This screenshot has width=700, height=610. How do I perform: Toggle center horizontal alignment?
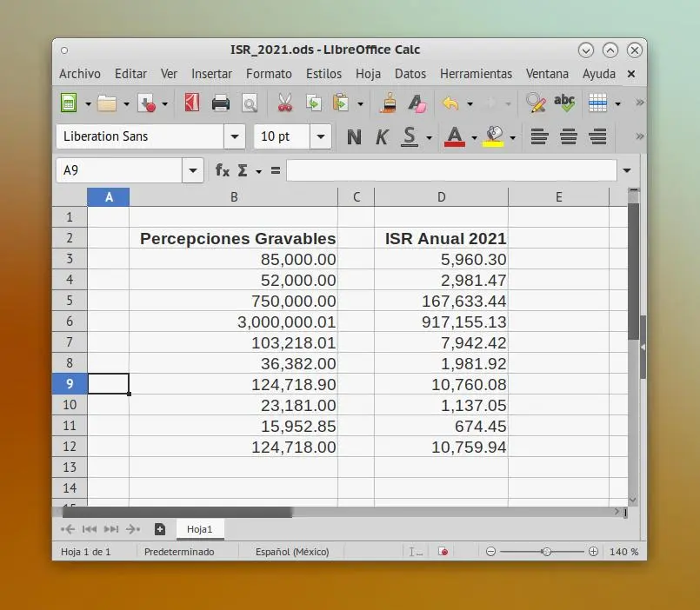tap(569, 136)
